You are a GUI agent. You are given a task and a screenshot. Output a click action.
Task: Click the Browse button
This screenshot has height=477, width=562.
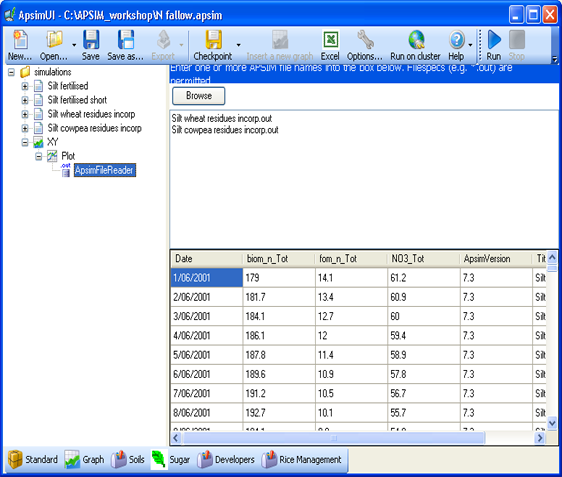(199, 96)
